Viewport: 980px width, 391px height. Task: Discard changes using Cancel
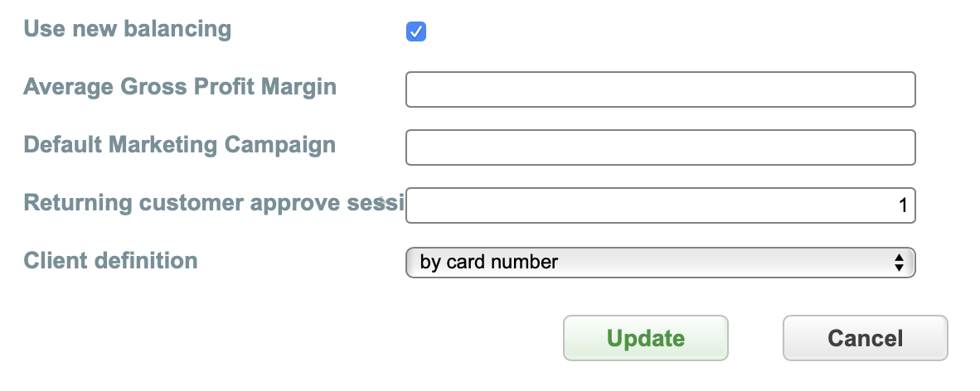click(865, 338)
